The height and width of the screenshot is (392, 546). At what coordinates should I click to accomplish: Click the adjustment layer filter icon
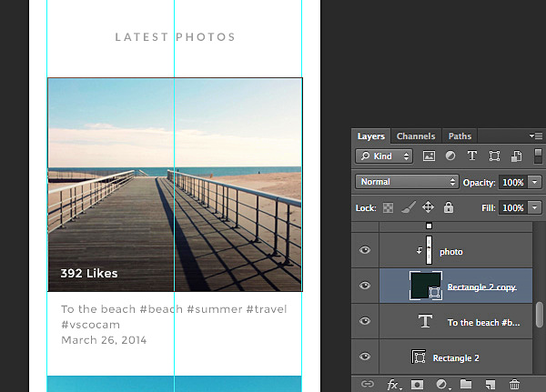click(451, 156)
